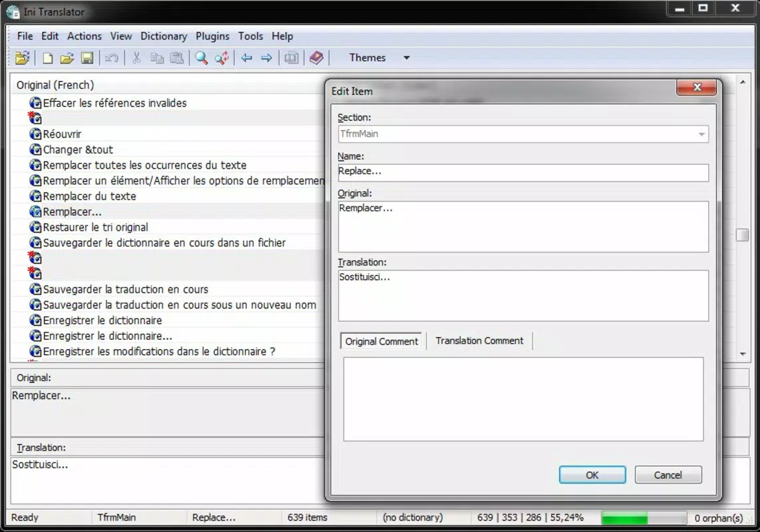
Task: Select 'Remplacer toutes les occurrences du texte'
Action: [167, 165]
